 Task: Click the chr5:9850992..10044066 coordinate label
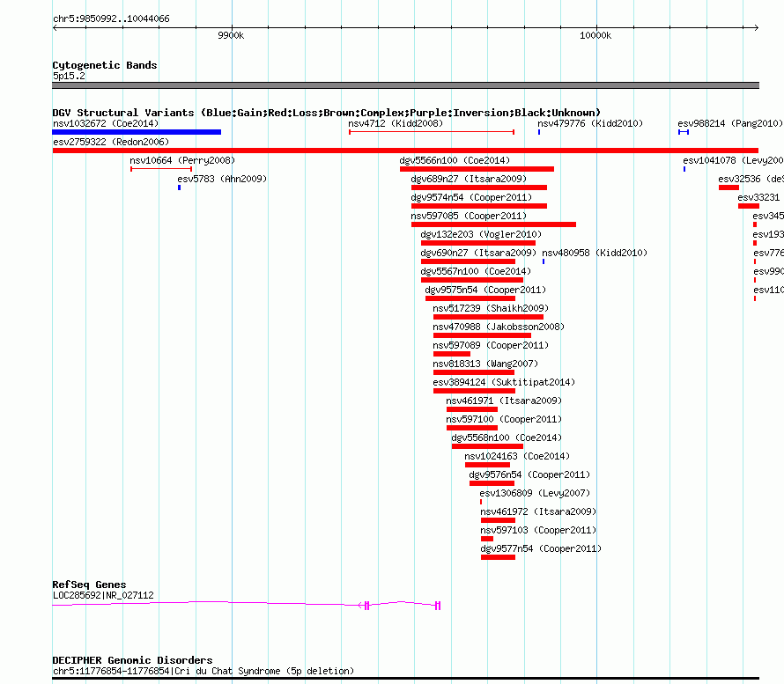click(x=111, y=19)
